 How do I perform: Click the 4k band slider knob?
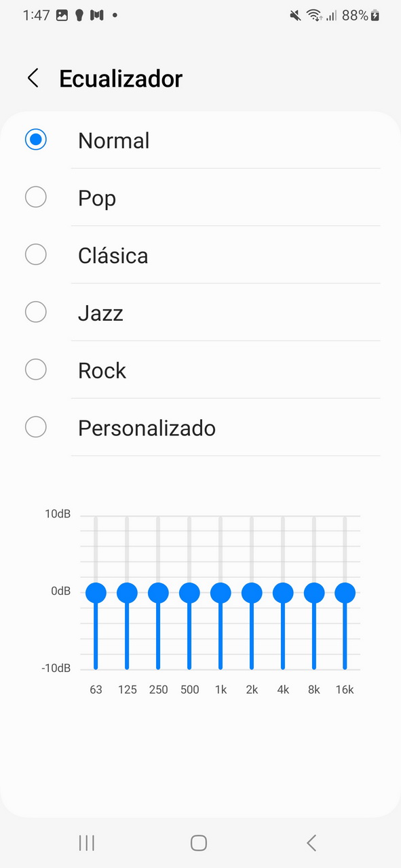[283, 593]
